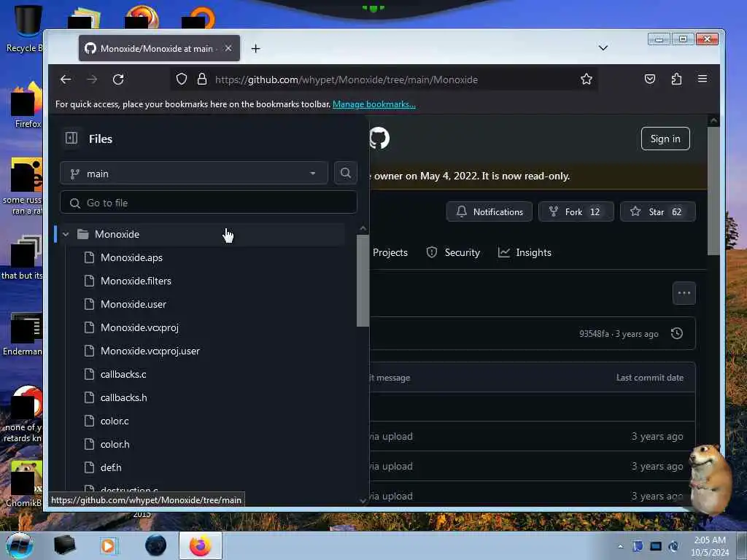Open the Pocket save icon in toolbar
Screen dimensions: 747x560
point(650,79)
